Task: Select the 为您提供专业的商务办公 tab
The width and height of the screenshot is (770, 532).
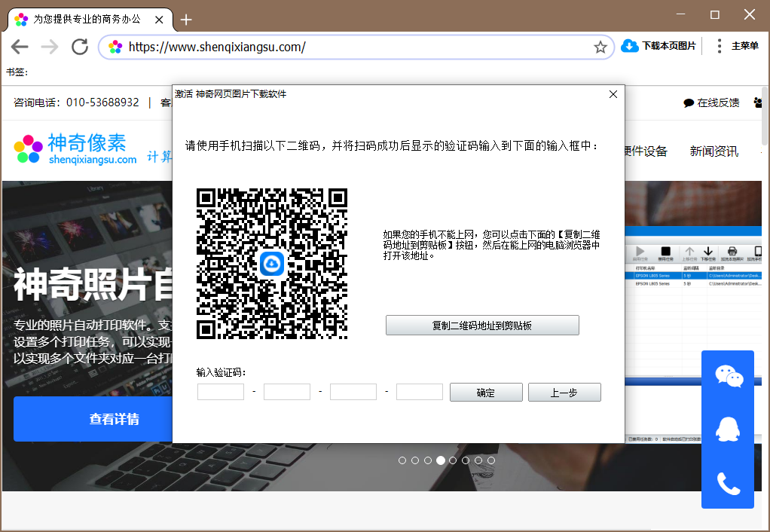Action: [x=90, y=20]
